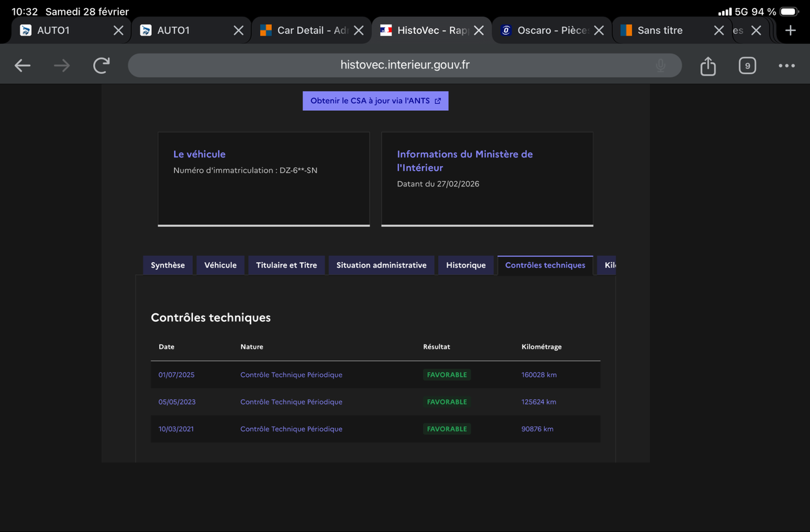Image resolution: width=810 pixels, height=532 pixels.
Task: Tap the microphone icon in address bar
Action: (661, 65)
